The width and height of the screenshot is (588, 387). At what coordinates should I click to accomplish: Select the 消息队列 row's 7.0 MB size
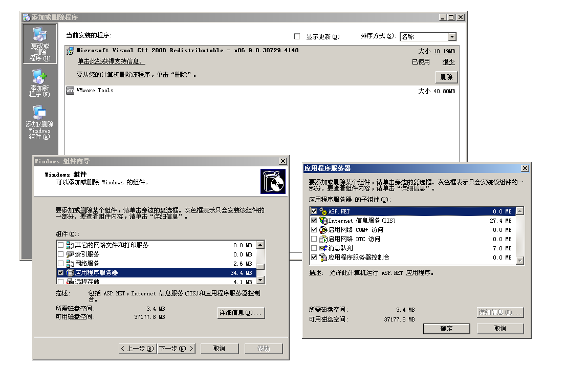[502, 248]
